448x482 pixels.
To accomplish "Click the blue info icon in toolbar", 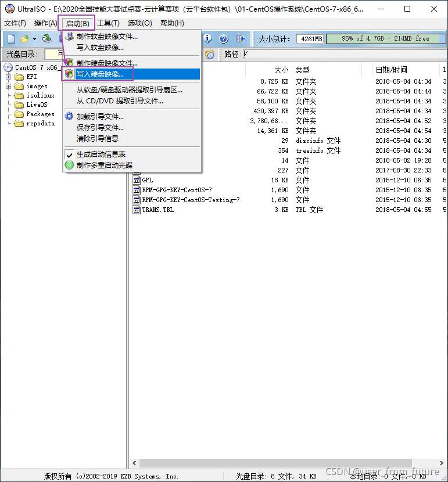I will 207,39.
